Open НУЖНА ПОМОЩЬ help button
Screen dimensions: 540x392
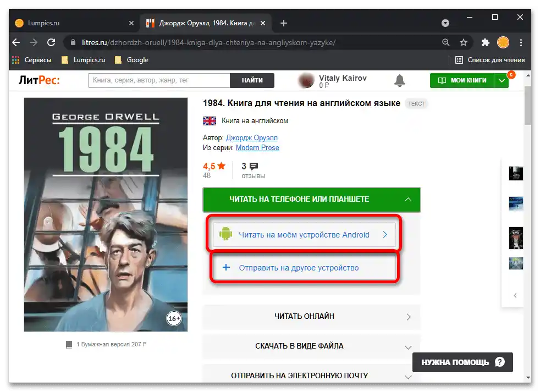[x=462, y=362]
